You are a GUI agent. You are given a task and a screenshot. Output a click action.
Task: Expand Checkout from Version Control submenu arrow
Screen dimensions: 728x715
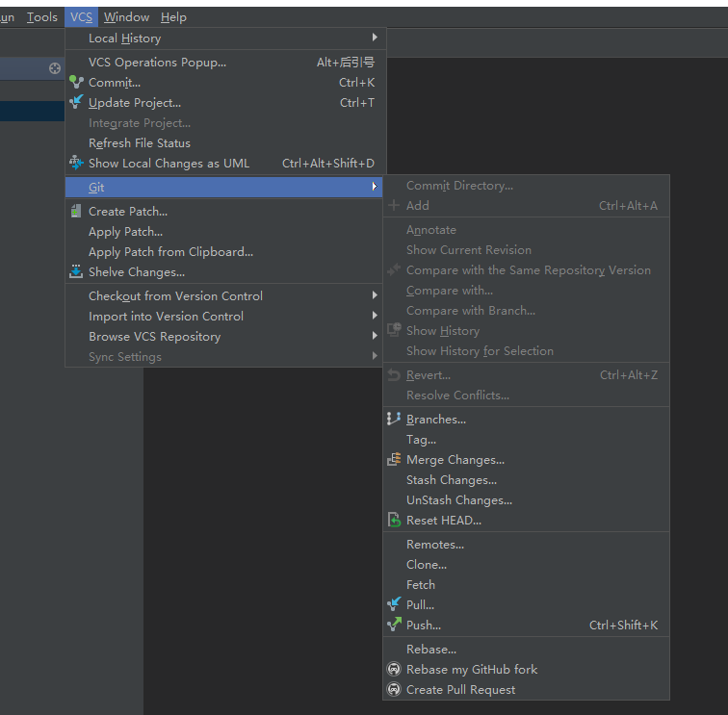[375, 295]
